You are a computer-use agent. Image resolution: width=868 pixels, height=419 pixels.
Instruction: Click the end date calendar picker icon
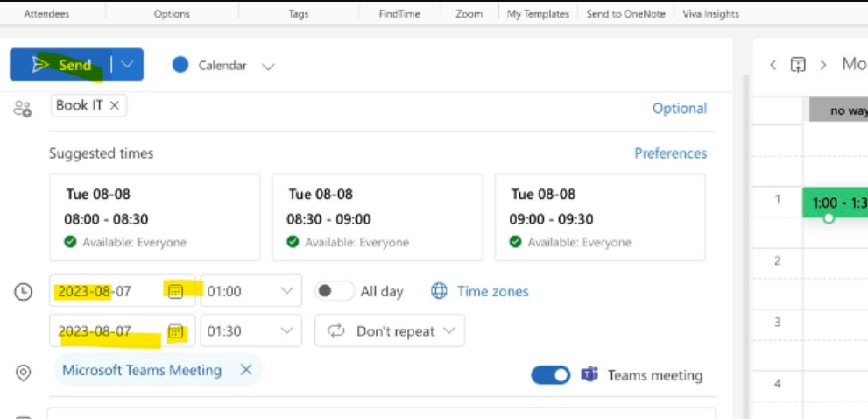click(175, 331)
